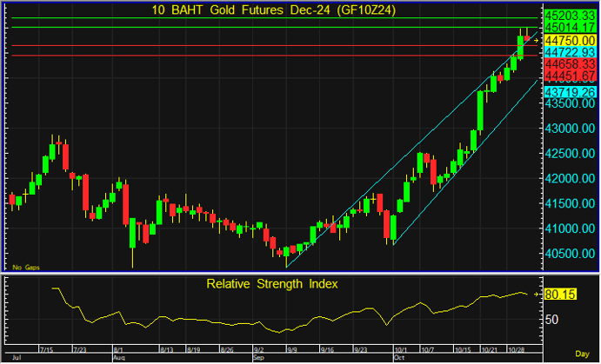The image size is (601, 364).
Task: Click the yellow 44750.00 price label
Action: [x=570, y=40]
